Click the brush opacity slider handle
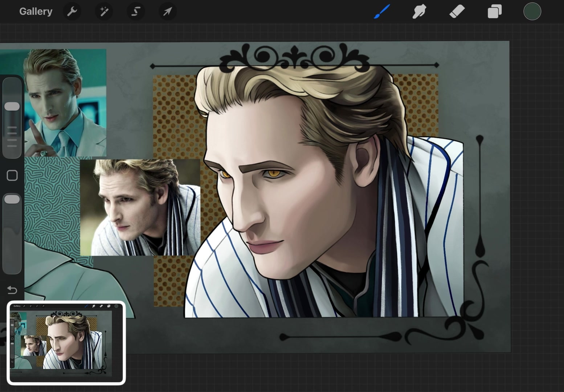564x392 pixels. click(12, 199)
